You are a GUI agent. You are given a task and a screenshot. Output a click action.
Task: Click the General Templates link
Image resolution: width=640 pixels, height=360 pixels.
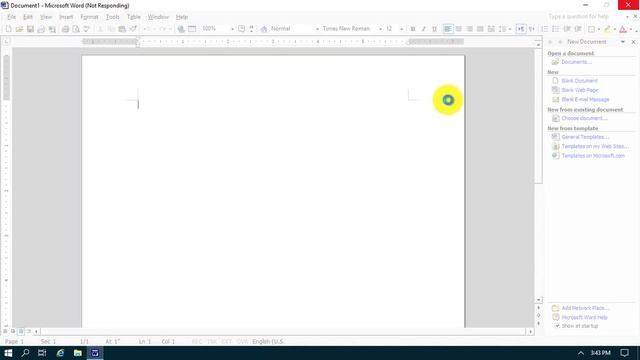pos(585,137)
